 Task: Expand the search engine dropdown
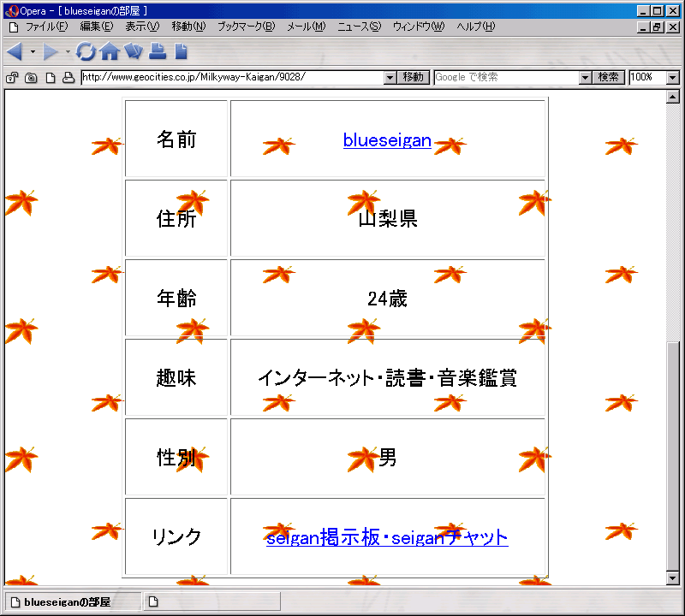586,78
